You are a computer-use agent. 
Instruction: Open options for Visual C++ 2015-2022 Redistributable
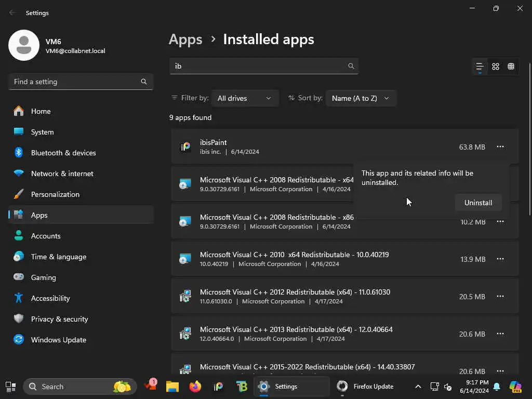500,371
